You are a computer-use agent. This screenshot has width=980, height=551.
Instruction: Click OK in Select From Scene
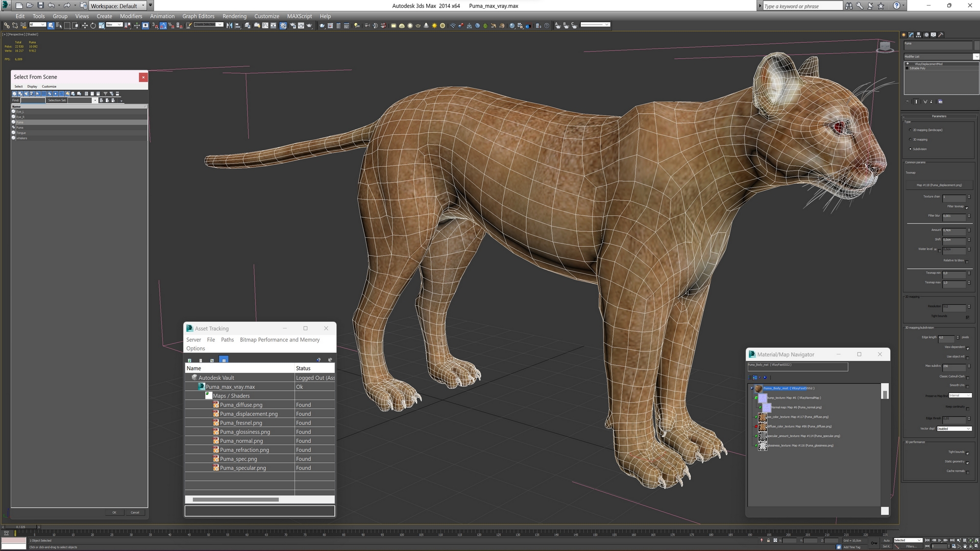click(114, 512)
